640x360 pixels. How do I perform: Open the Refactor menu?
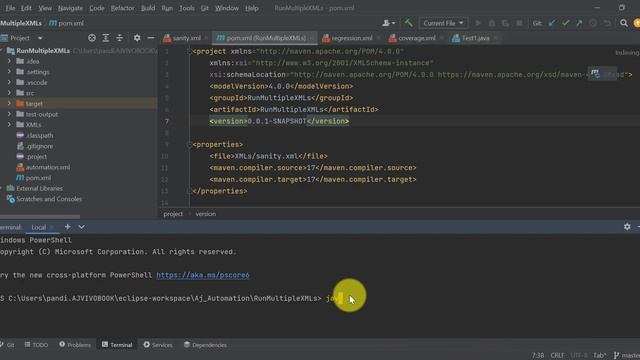tap(122, 8)
